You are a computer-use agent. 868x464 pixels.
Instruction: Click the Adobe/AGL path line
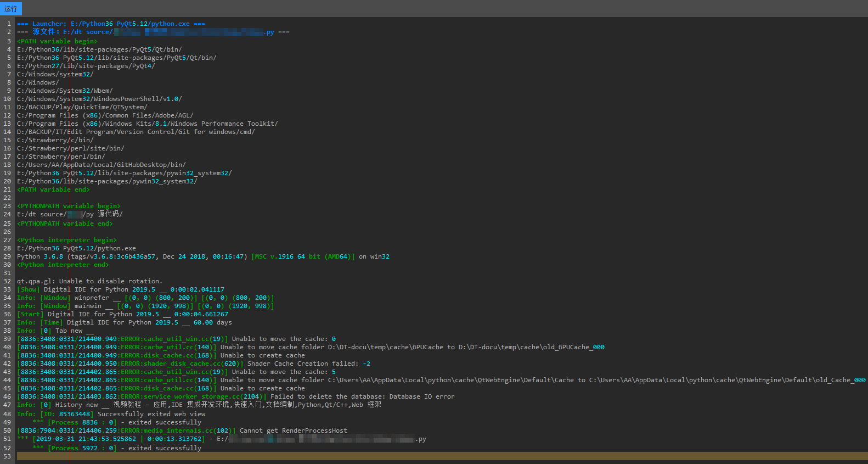pos(105,115)
